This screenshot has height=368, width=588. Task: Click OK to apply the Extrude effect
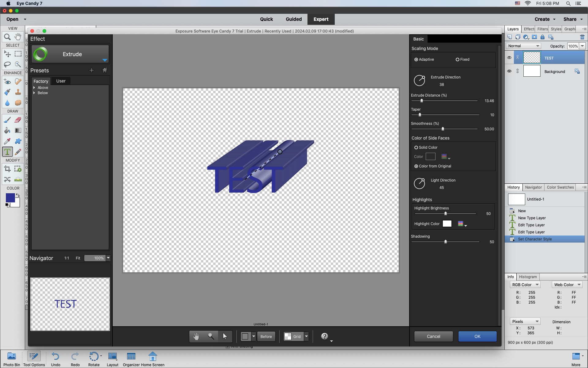[477, 336]
